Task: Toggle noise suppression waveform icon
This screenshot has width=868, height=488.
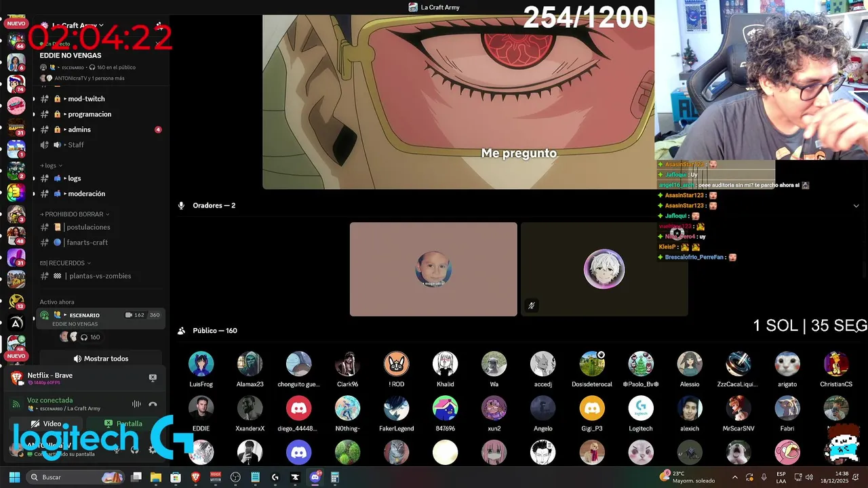Action: pos(136,404)
